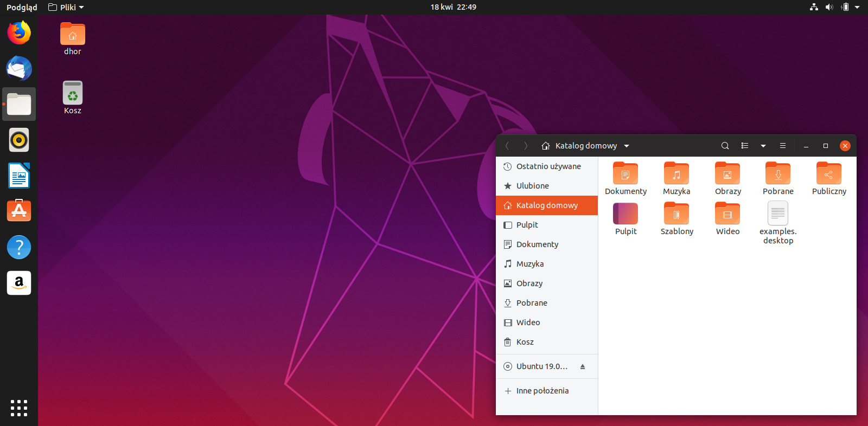The image size is (868, 426).
Task: Open the Pliki application menu
Action: coord(66,7)
